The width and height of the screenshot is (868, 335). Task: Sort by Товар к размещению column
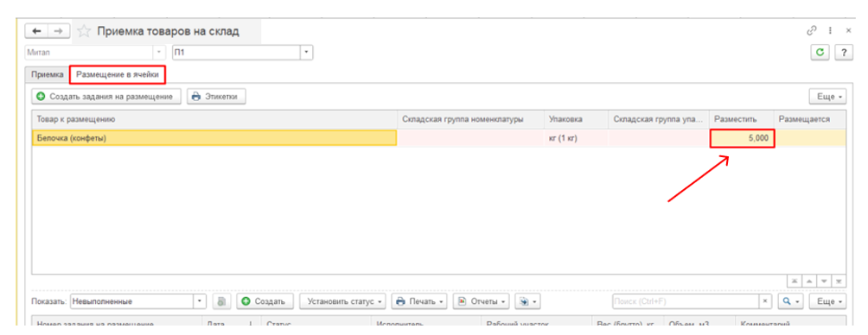pyautogui.click(x=214, y=119)
